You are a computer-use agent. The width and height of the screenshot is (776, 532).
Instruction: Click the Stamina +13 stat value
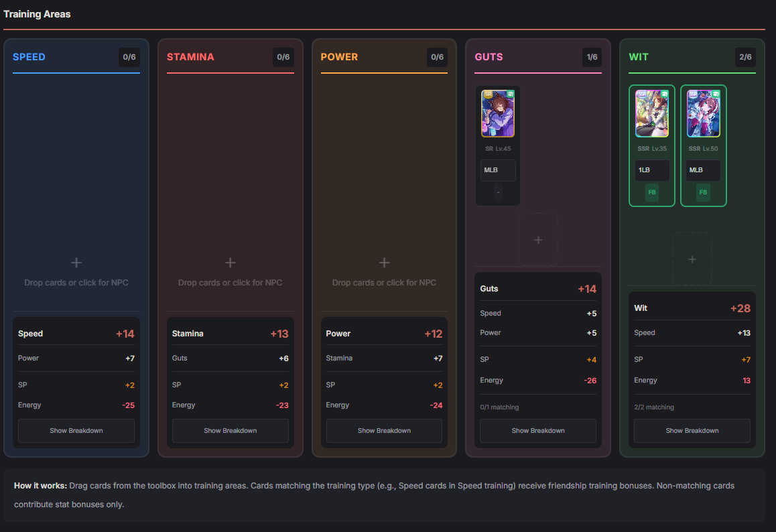(279, 334)
